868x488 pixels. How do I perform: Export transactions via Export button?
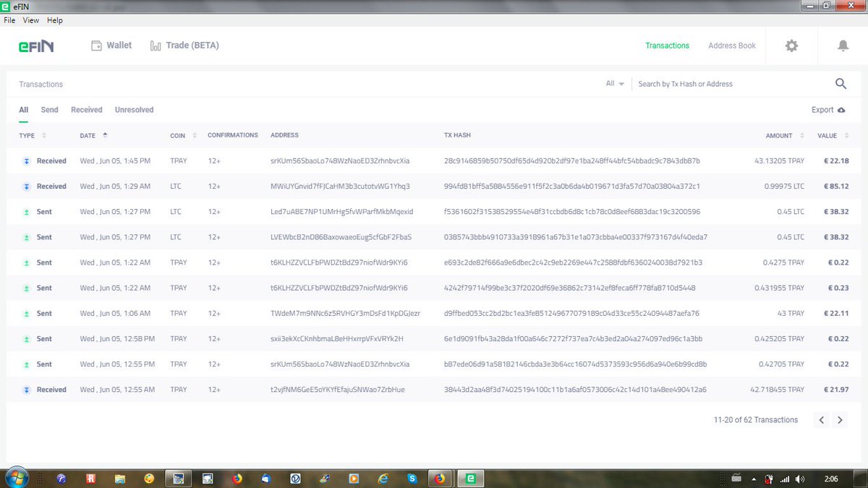click(x=828, y=110)
